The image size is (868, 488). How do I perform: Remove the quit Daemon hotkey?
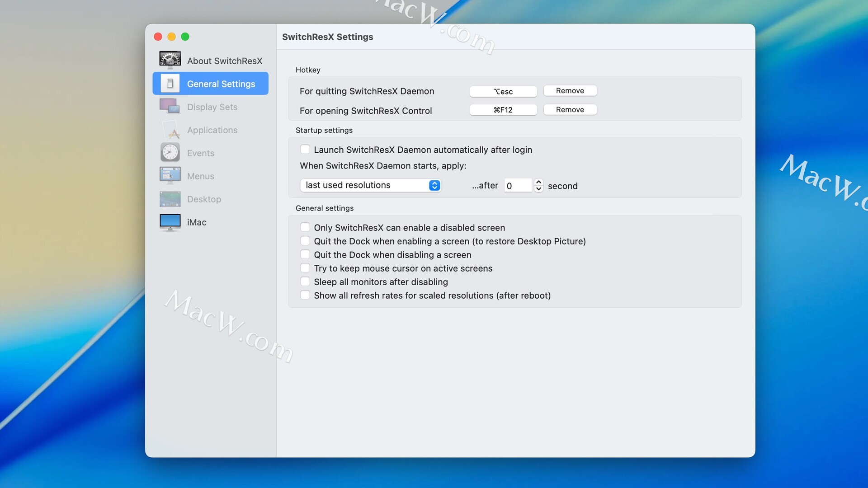570,91
